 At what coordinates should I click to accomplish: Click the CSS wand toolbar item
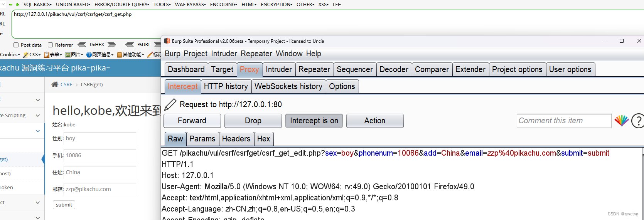click(32, 55)
